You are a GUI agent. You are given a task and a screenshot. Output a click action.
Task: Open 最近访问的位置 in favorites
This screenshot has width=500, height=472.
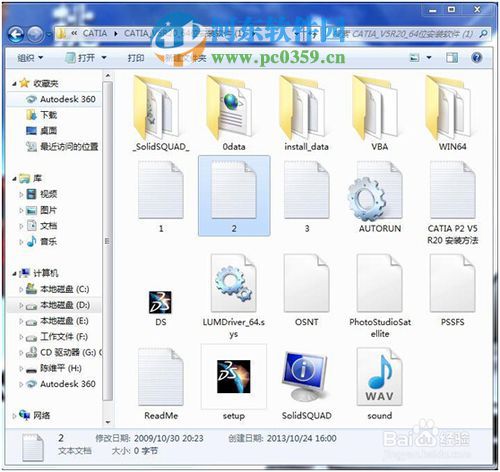pos(62,146)
